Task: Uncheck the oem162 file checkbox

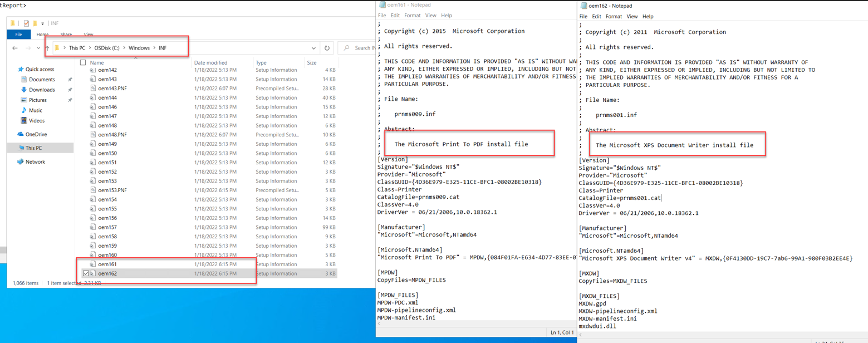Action: point(85,273)
